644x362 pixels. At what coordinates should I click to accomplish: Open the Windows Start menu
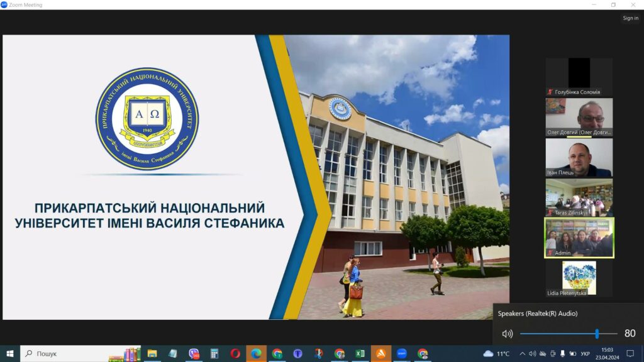click(10, 354)
